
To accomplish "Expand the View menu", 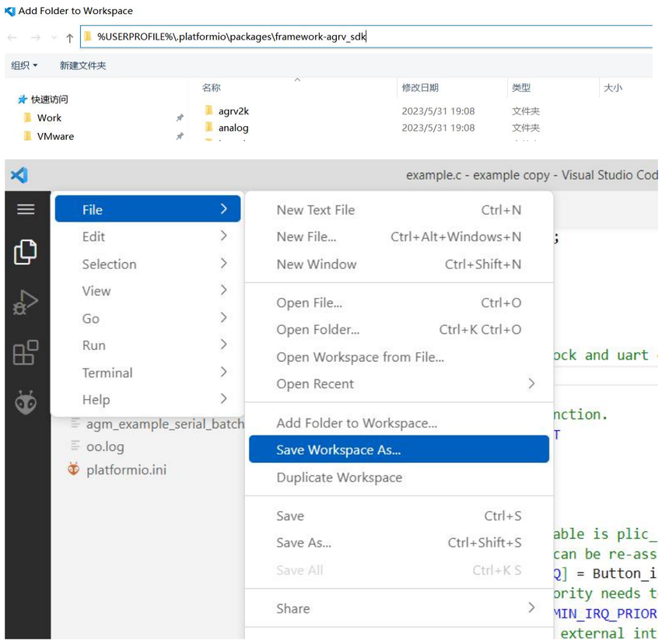I will pos(148,290).
